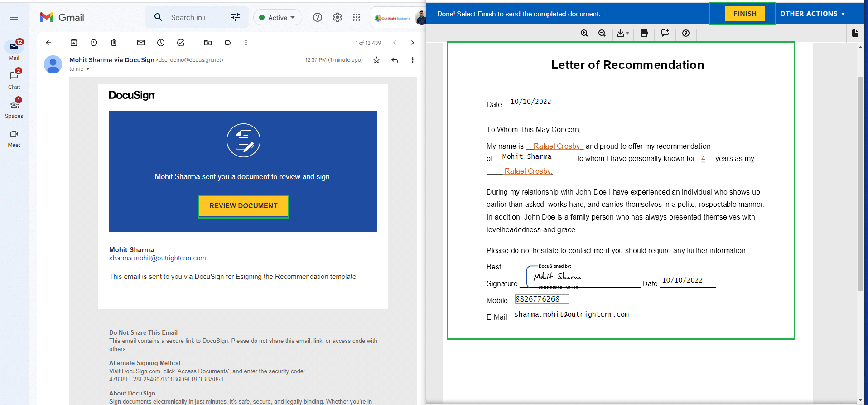Image resolution: width=868 pixels, height=405 pixels.
Task: Click 'Letter of Recommendation' title
Action: [x=627, y=65]
